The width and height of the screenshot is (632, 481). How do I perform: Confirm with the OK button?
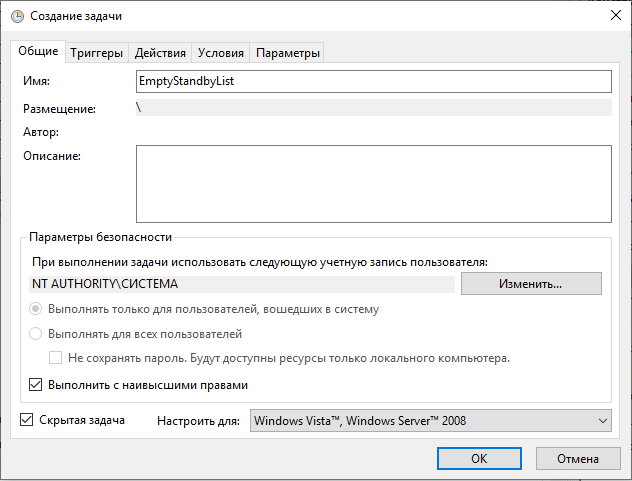[479, 458]
